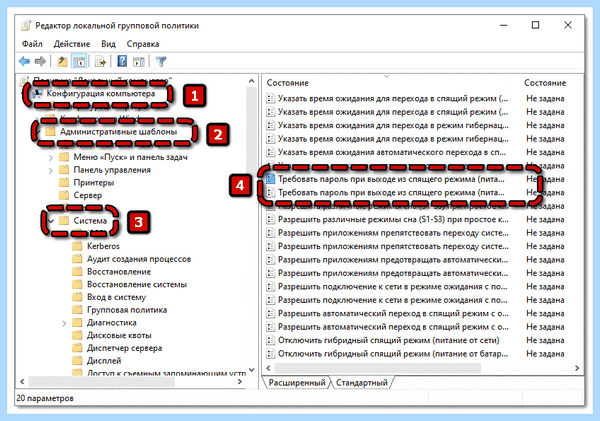The image size is (600, 421).
Task: Click the Вход в систему folder icon
Action: point(77,297)
